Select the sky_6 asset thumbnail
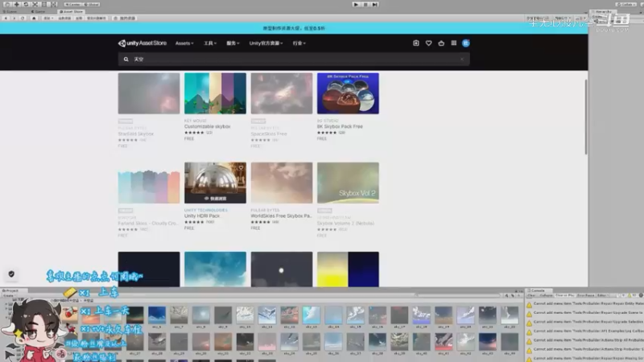 pos(157,317)
